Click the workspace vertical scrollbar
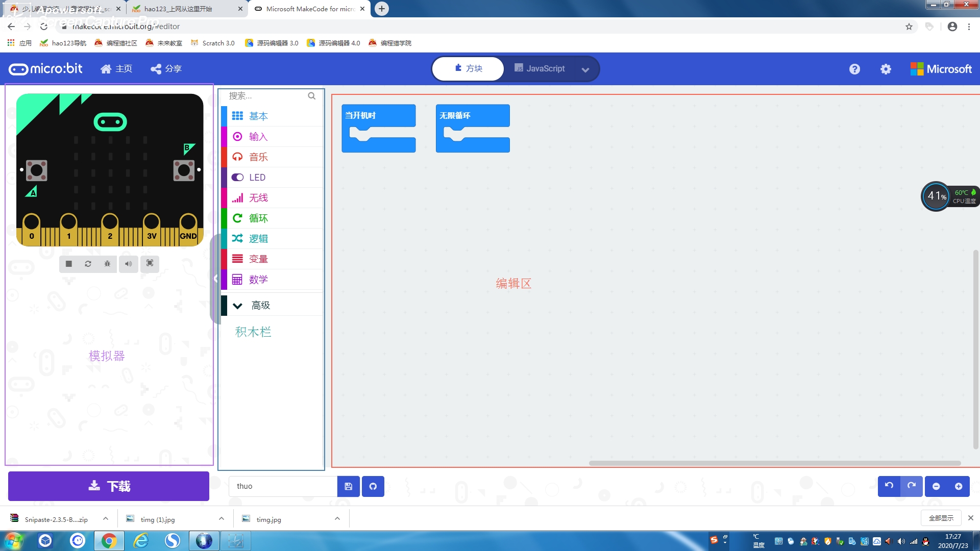980x551 pixels. [976, 349]
